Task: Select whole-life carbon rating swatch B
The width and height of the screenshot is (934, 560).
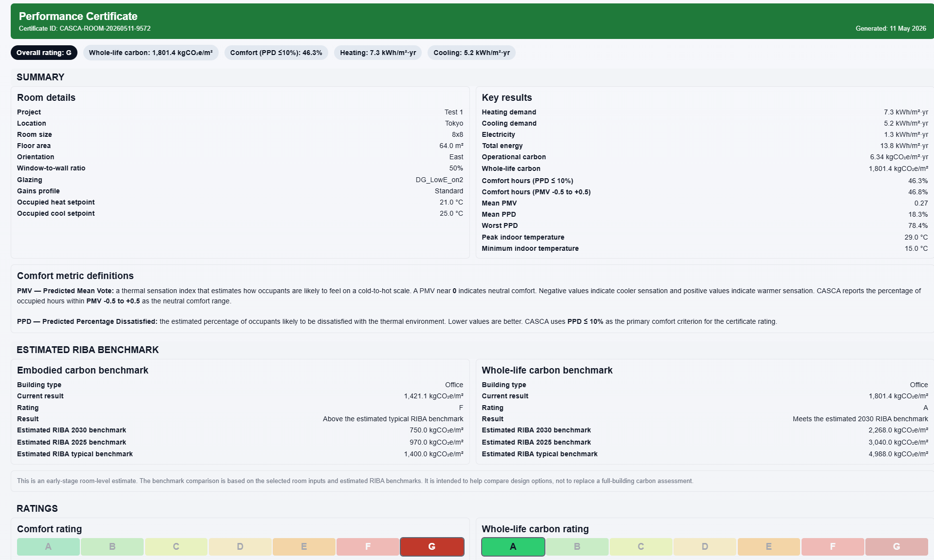Action: click(577, 546)
